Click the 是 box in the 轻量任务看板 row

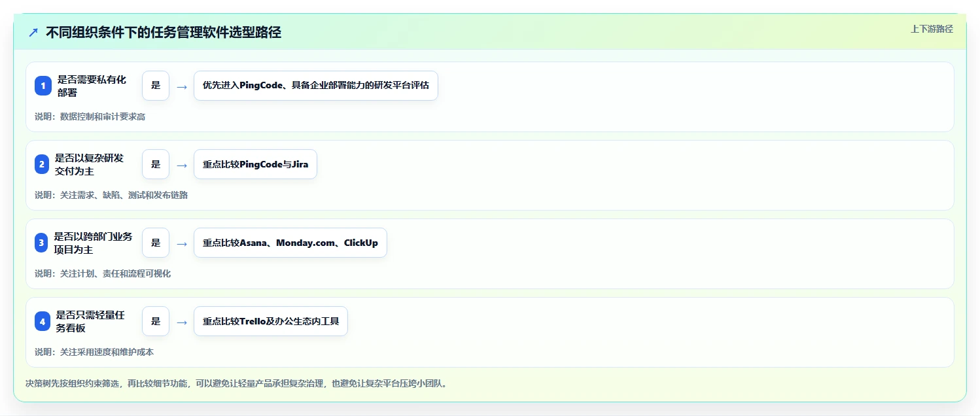tap(156, 321)
